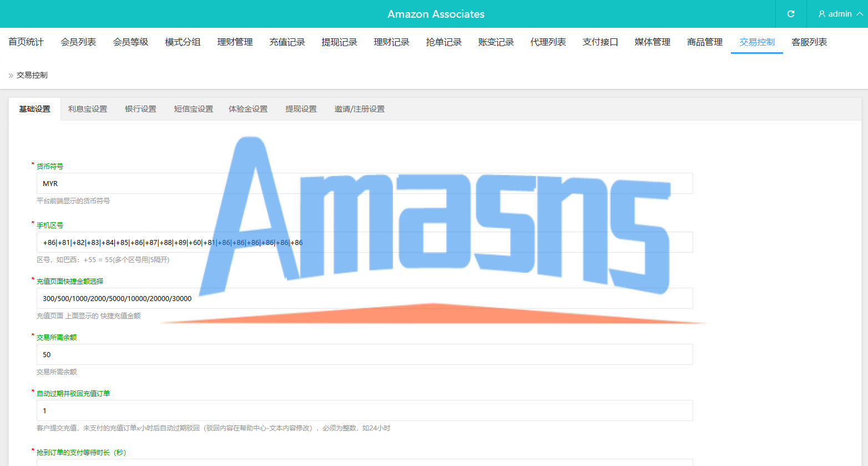
Task: Open 客服列表 menu
Action: [x=809, y=42]
